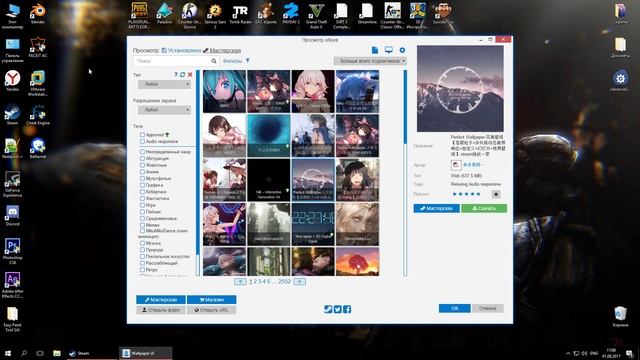Open the Recycle Bin icon on the desktop
The height and width of the screenshot is (360, 640).
tap(620, 317)
